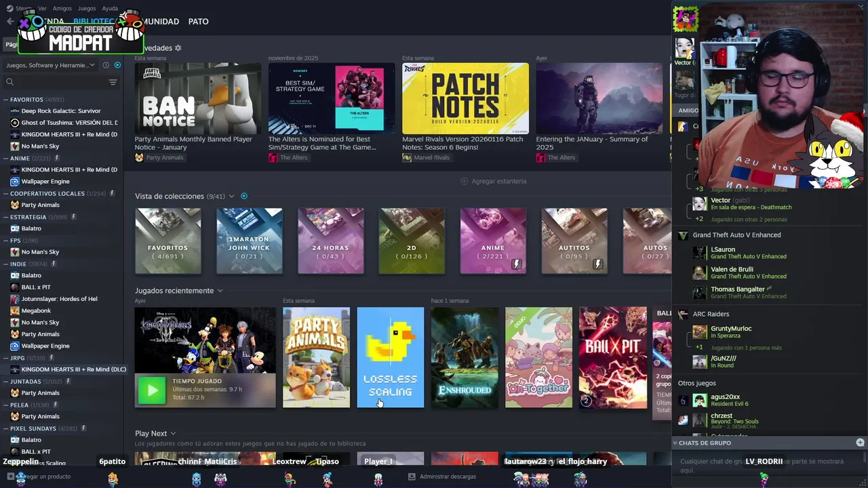The image size is (868, 488).
Task: Open the Juegos, Software y Herramientas dropdown
Action: point(51,65)
